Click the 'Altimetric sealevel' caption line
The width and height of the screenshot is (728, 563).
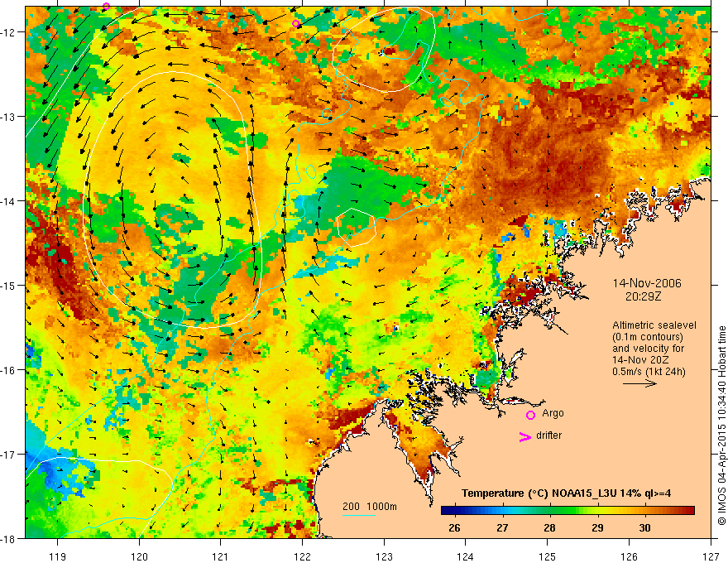click(x=654, y=325)
